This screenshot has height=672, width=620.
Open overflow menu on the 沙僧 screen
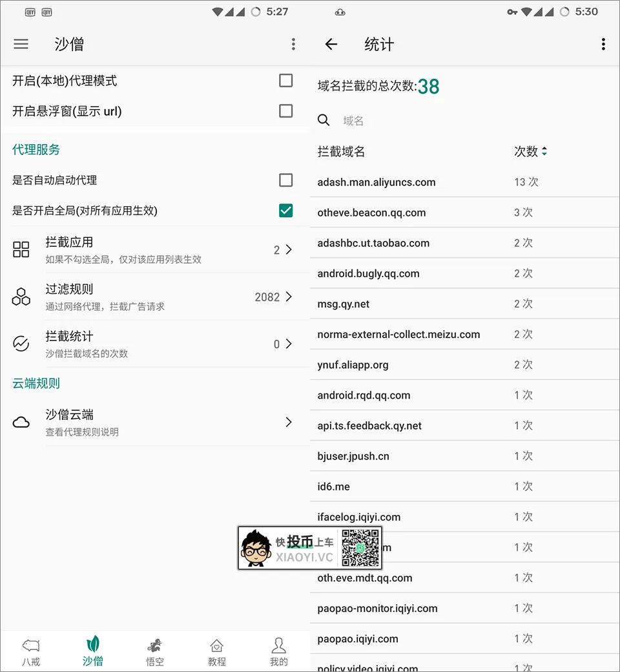(293, 44)
